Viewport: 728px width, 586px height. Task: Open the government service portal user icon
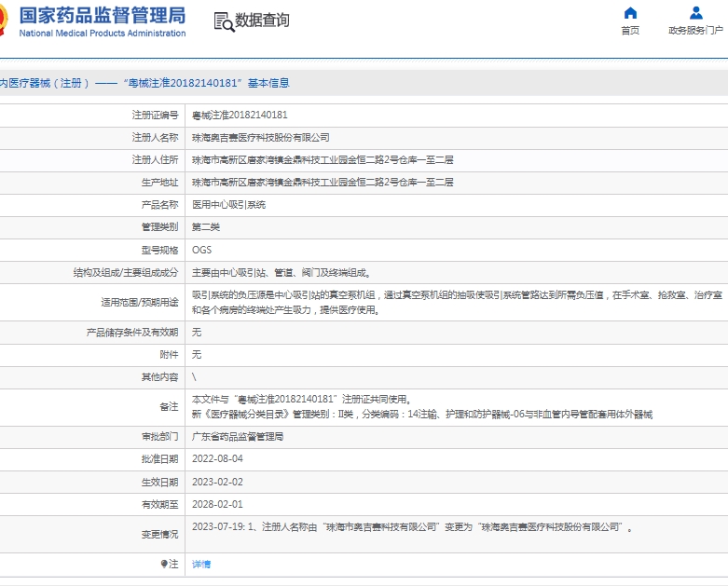pos(695,12)
